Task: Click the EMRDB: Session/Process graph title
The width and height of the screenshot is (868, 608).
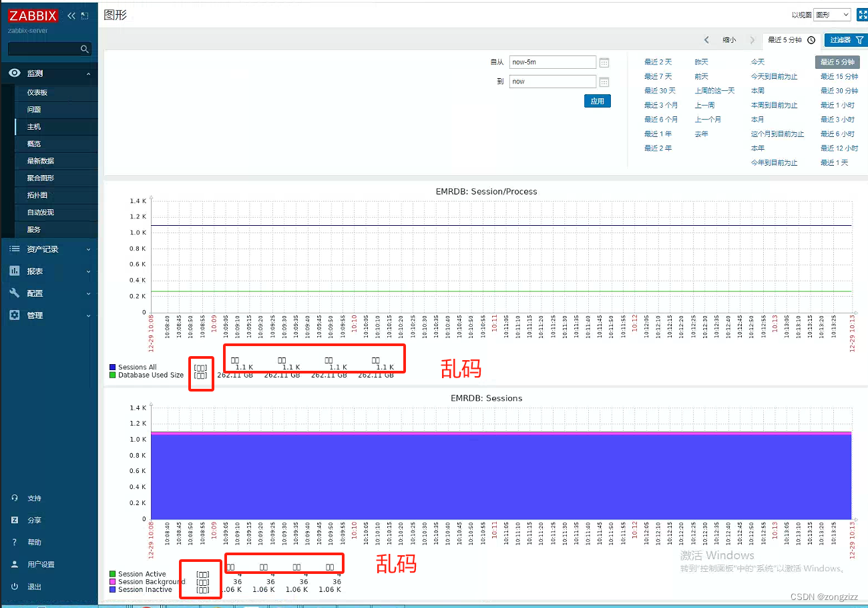Action: (485, 192)
